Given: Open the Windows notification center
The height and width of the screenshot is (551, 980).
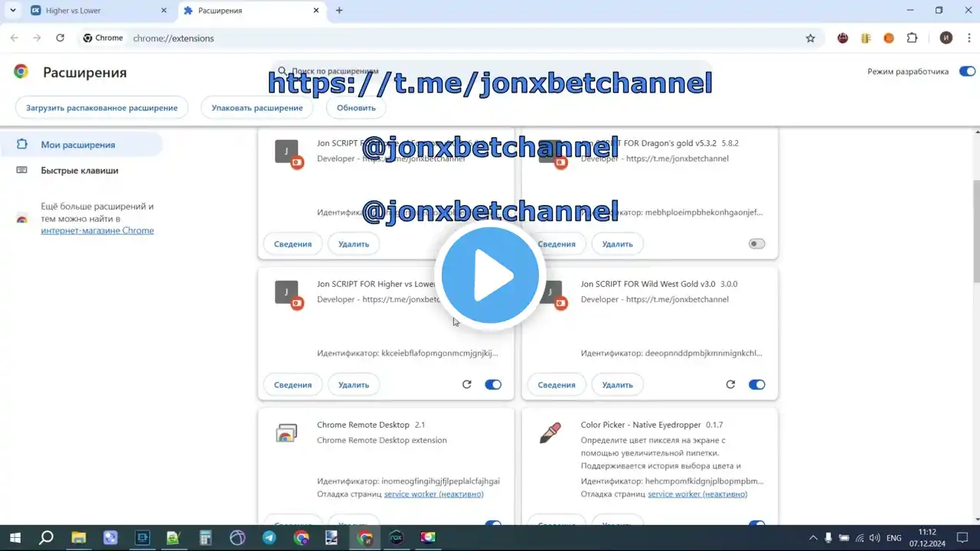Looking at the screenshot, I should point(964,538).
